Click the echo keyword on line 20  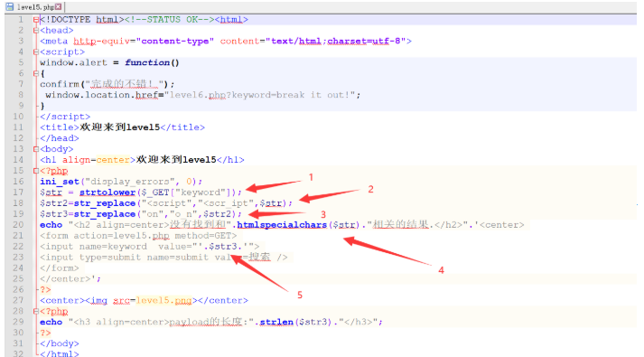pos(51,225)
